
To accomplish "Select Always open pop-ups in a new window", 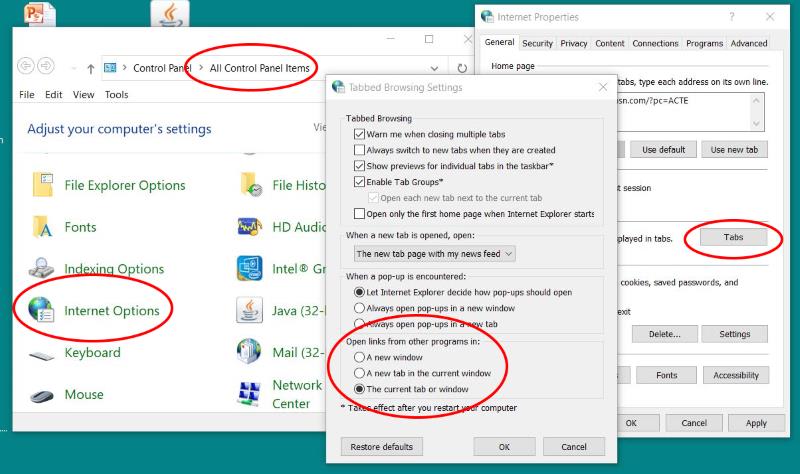I will click(359, 308).
